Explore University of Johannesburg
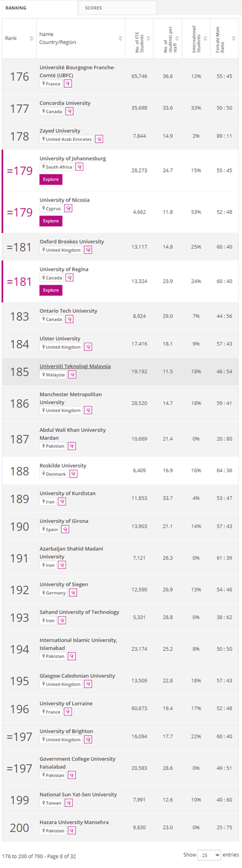Screen dimensions: 242x868 (x=51, y=179)
